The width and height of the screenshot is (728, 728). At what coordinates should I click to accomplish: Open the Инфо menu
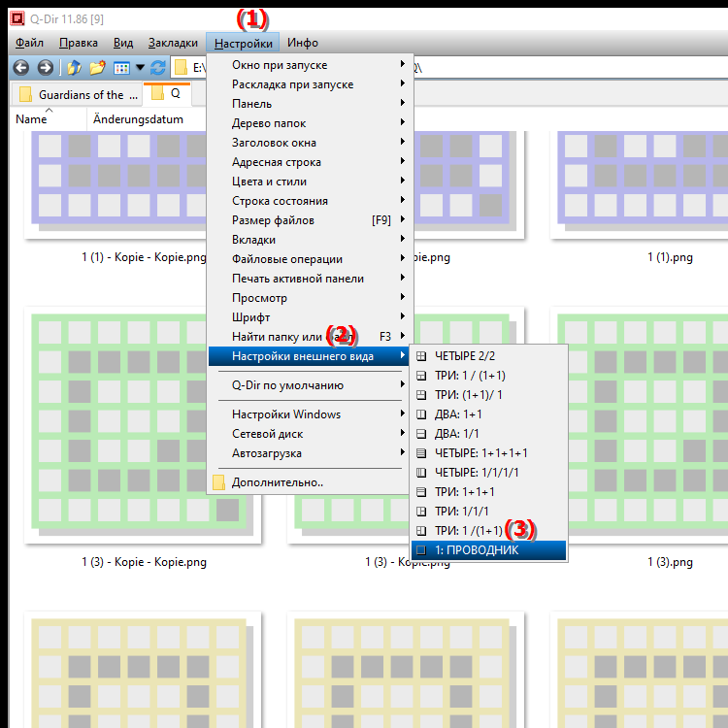303,43
